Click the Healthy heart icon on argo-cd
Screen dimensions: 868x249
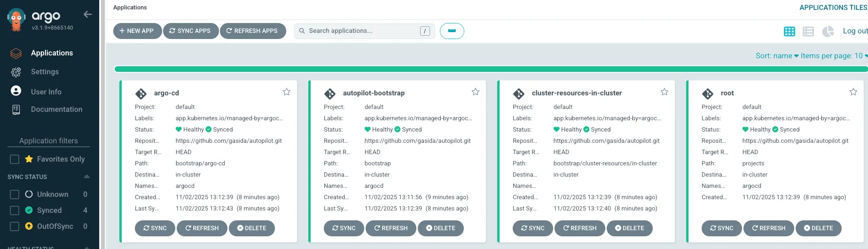[179, 130]
